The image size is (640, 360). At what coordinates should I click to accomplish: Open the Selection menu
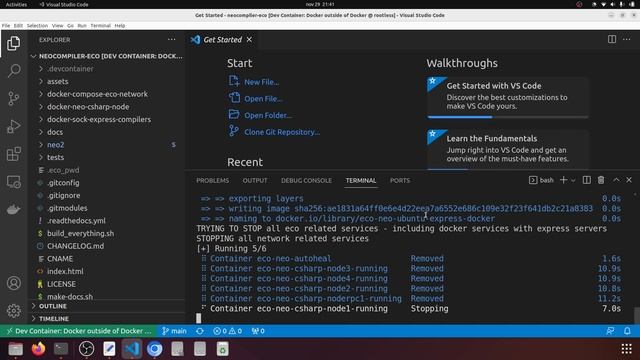point(37,25)
